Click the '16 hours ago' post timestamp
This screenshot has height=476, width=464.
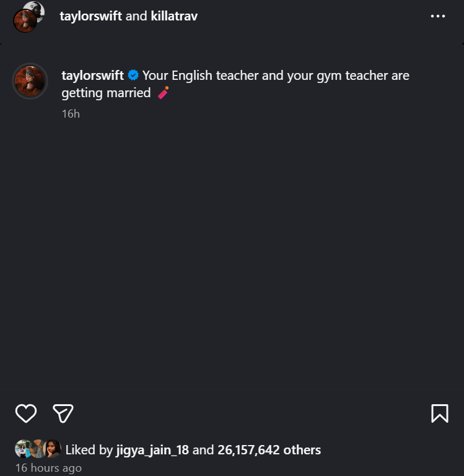48,468
